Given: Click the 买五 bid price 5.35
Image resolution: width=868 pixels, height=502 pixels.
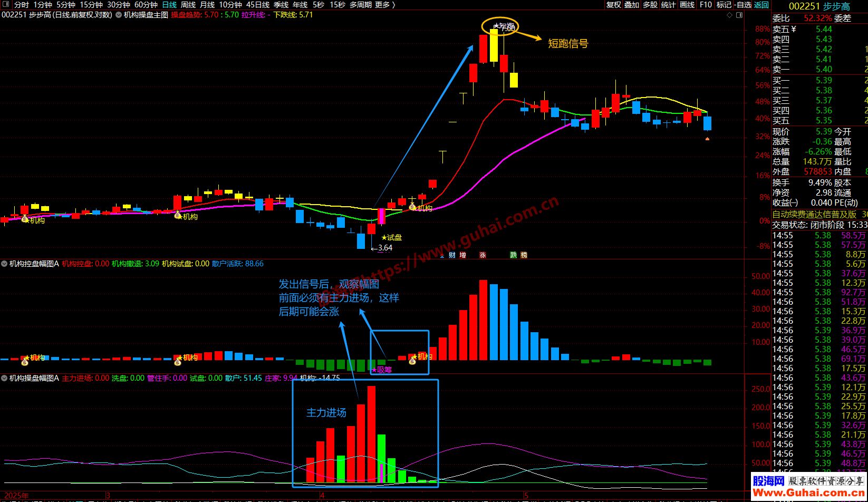Looking at the screenshot, I should pos(824,120).
